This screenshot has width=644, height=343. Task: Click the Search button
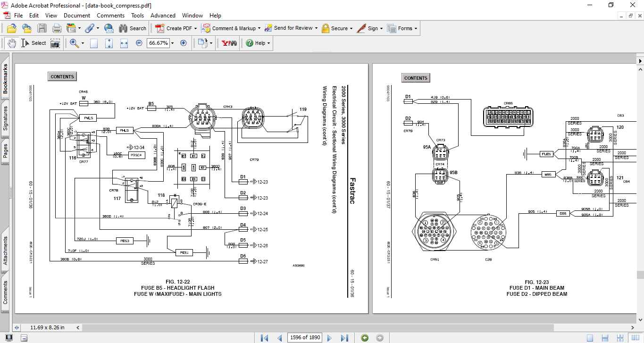pos(133,28)
